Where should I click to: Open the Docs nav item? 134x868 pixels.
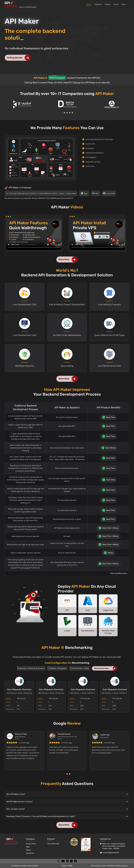pyautogui.click(x=124, y=4)
